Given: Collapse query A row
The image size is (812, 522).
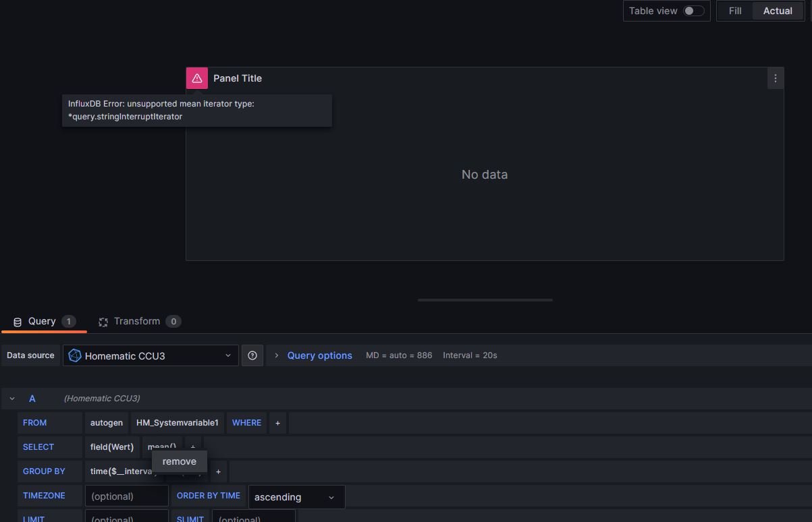Looking at the screenshot, I should [x=12, y=399].
